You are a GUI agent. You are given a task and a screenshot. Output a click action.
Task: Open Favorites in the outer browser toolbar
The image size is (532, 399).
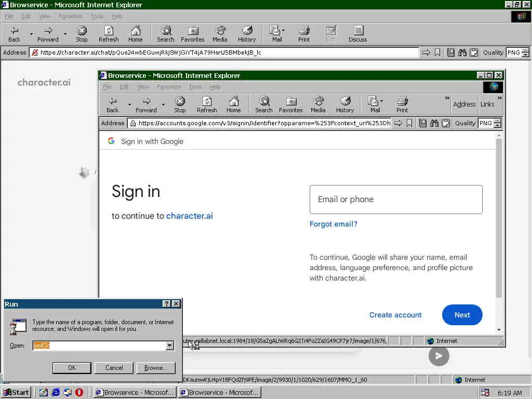193,34
